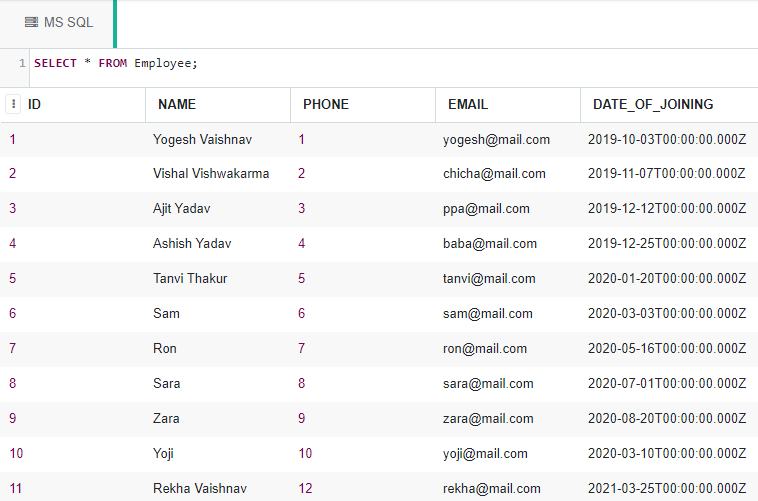The height and width of the screenshot is (501, 758).
Task: Select the Sam name cell
Action: tap(166, 313)
